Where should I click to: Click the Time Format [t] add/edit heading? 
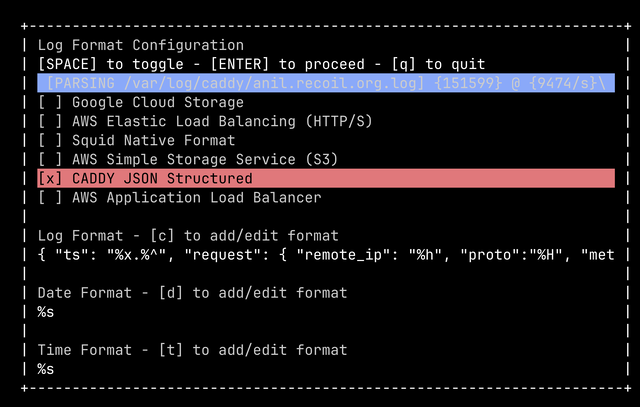[192, 350]
